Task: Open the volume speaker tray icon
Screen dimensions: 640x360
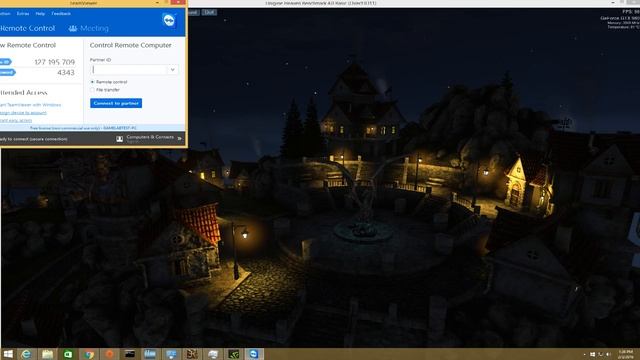Action: coord(608,354)
